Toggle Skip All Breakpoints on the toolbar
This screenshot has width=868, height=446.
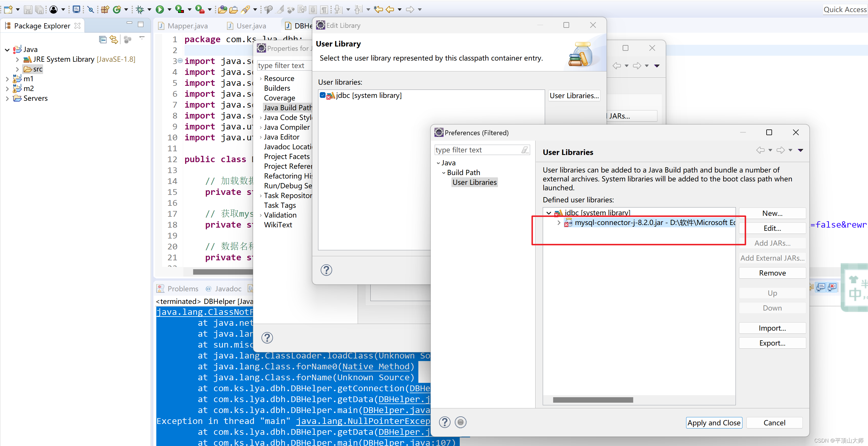click(x=90, y=9)
